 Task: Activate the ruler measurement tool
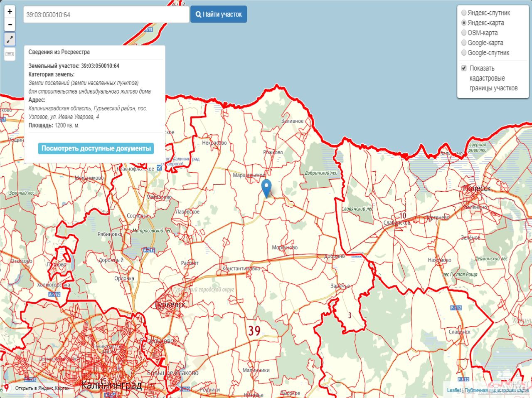(x=10, y=54)
